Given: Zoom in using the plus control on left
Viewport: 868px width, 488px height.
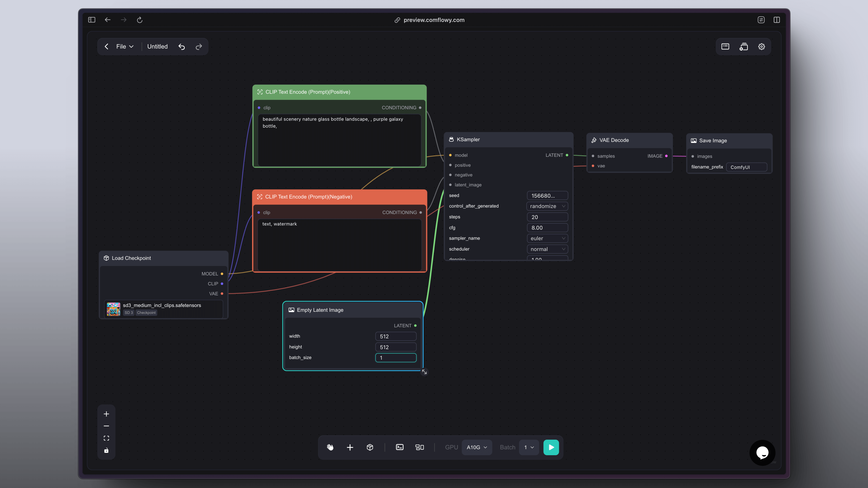Looking at the screenshot, I should point(106,414).
